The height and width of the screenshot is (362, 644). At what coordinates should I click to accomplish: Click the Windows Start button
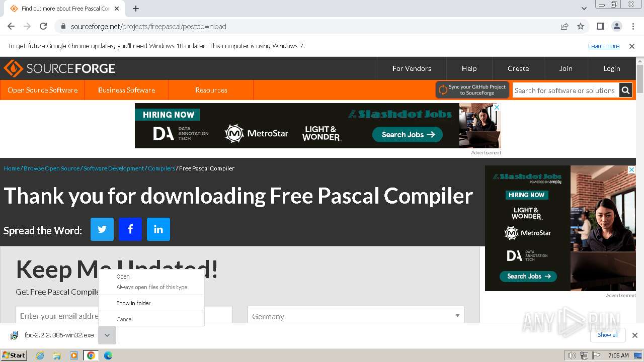click(14, 355)
